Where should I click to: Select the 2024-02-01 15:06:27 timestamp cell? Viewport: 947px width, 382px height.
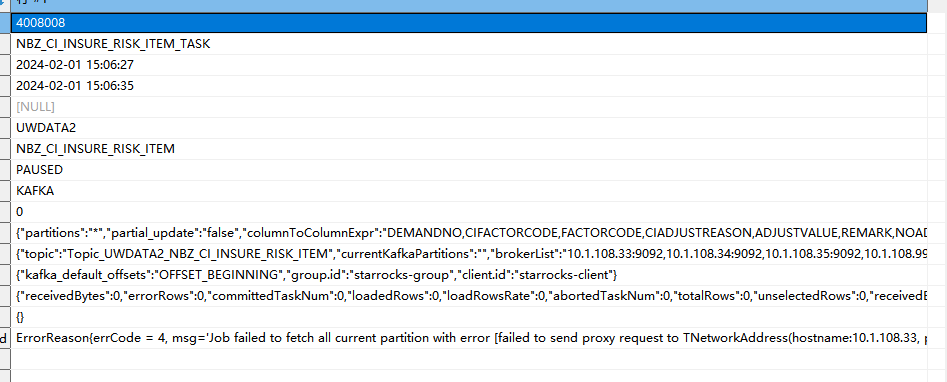469,65
